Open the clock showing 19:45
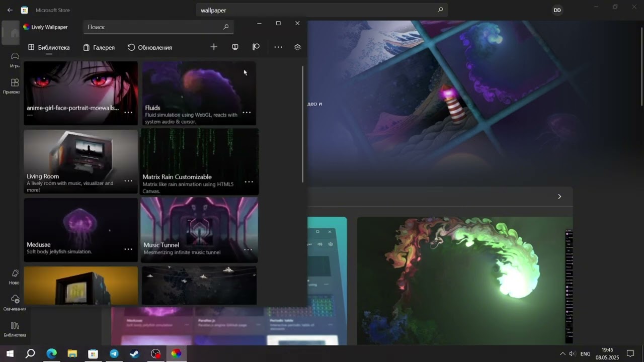 pyautogui.click(x=607, y=353)
